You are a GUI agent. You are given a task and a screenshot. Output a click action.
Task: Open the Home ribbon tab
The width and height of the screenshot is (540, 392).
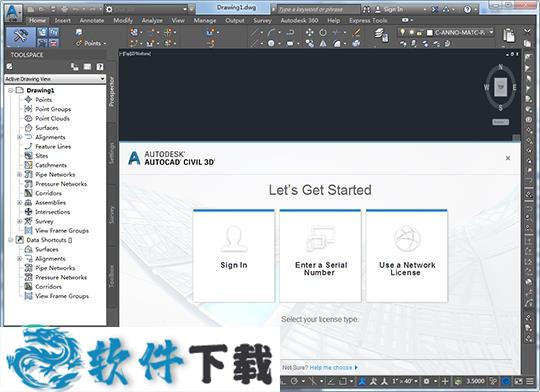click(38, 21)
